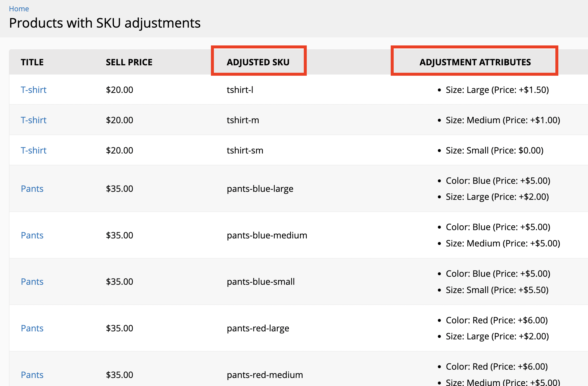This screenshot has height=386, width=588.
Task: Click the Color: Red attribute for pants-red-large
Action: tap(497, 320)
